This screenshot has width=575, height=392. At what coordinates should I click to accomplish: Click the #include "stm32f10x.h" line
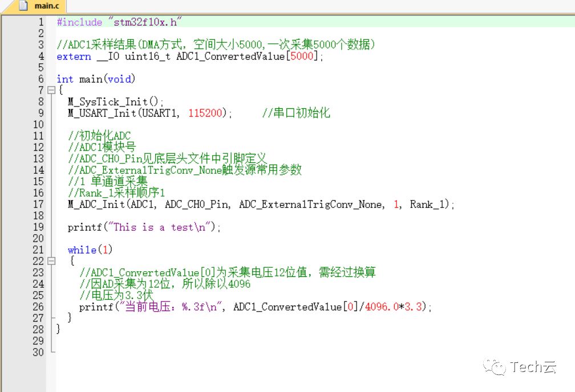point(119,22)
